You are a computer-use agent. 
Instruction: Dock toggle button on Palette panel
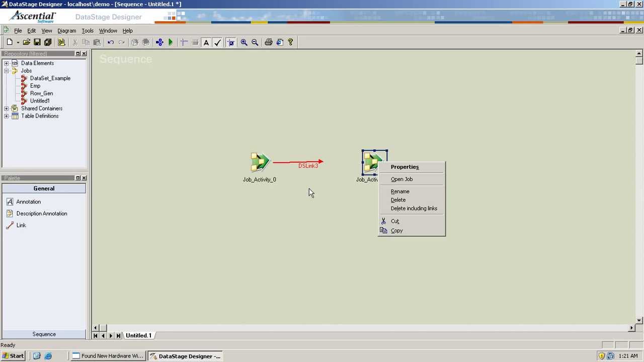click(78, 178)
